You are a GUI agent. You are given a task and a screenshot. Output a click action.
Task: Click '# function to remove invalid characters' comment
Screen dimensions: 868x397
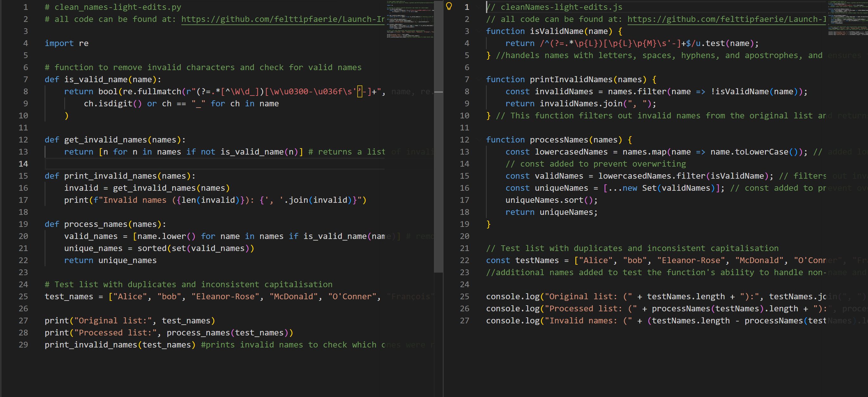point(203,68)
